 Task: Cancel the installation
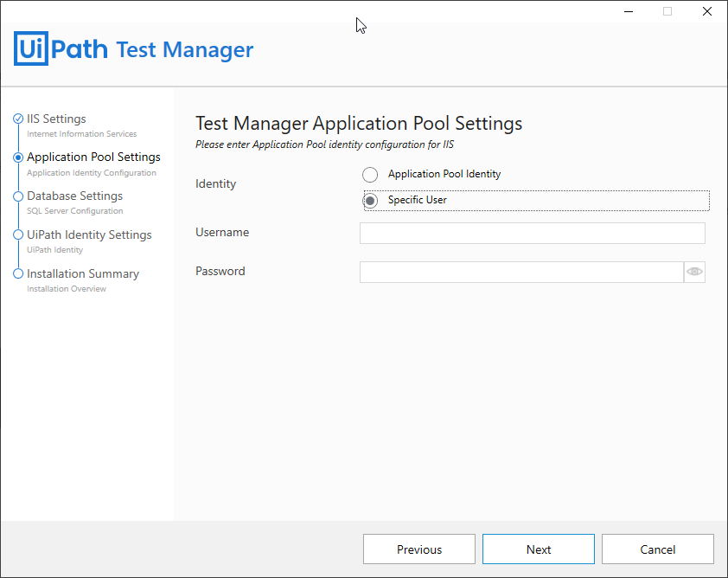pos(658,549)
